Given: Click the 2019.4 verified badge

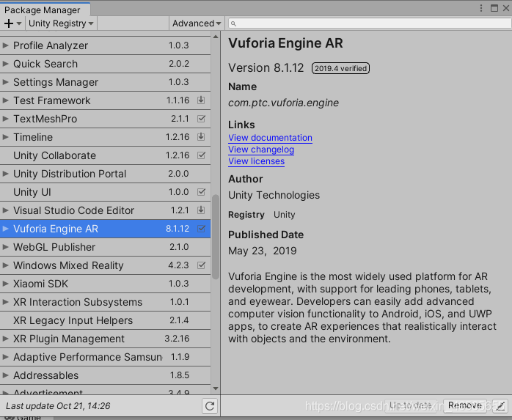Looking at the screenshot, I should tap(340, 68).
